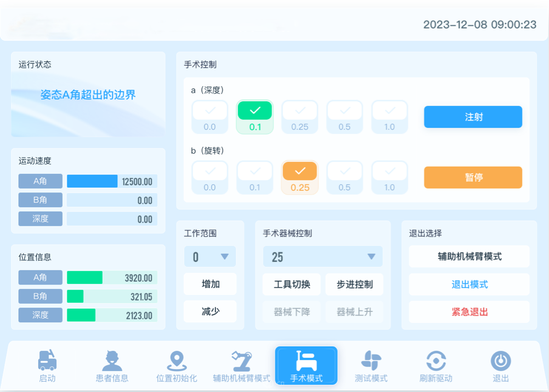
Task: Click the 步进控制 button
Action: 354,284
